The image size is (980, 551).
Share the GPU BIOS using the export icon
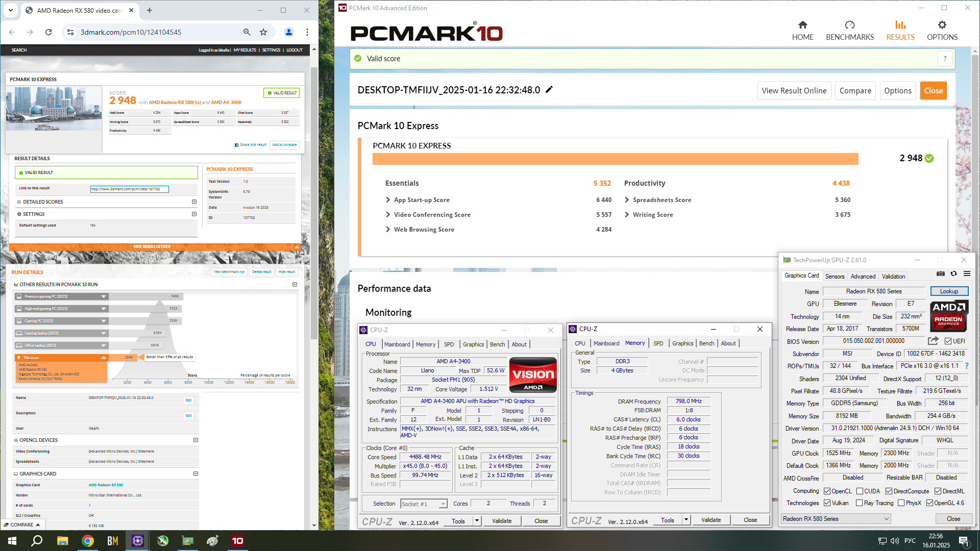933,341
